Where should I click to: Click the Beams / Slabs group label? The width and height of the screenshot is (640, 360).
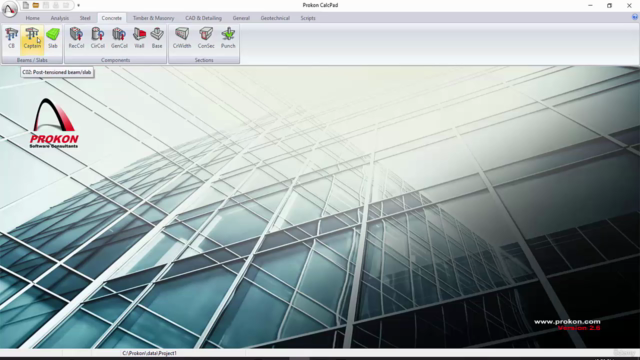click(x=32, y=60)
